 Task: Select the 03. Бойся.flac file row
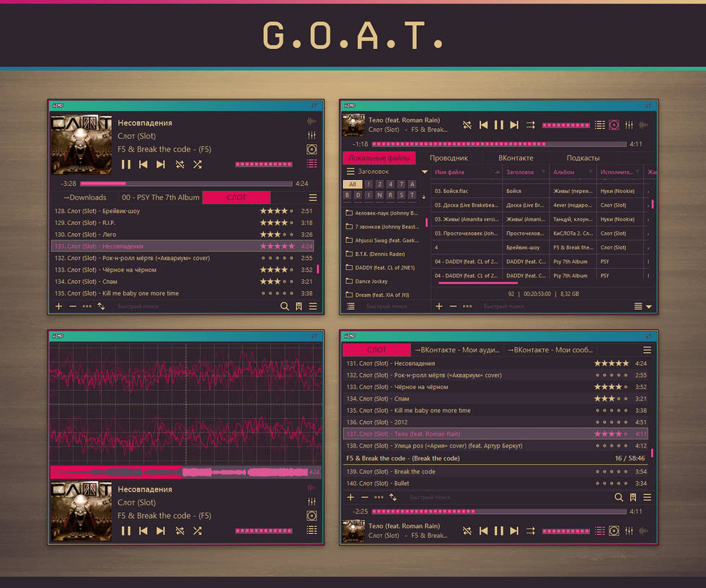(x=540, y=191)
